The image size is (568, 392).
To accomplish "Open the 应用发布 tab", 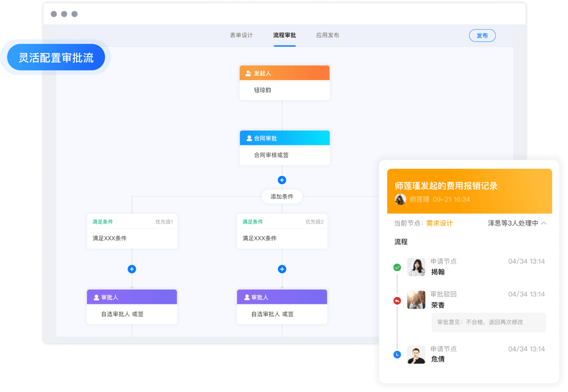I will click(x=327, y=35).
